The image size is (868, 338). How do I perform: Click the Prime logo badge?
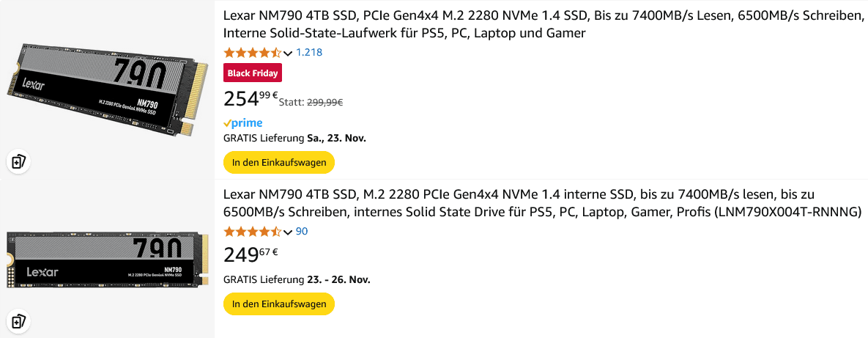pyautogui.click(x=243, y=123)
